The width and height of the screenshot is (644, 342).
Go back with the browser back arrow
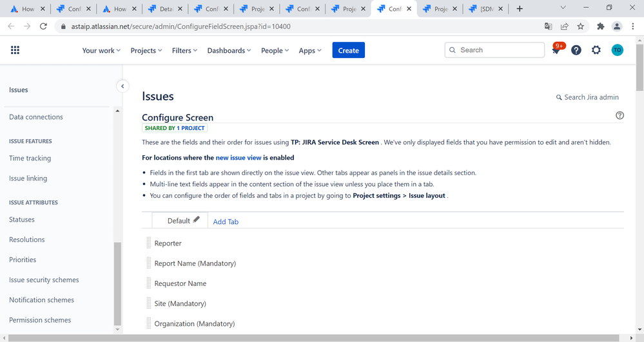click(x=11, y=26)
